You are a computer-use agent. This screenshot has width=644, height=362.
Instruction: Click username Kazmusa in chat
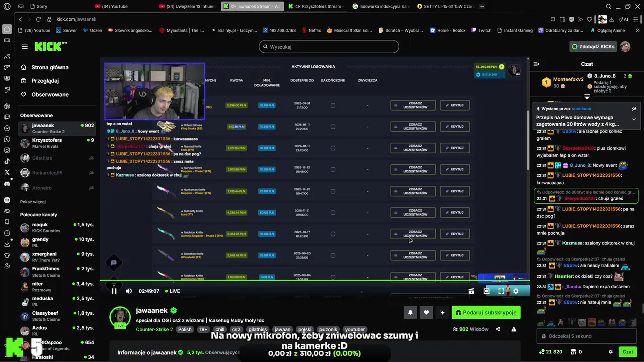[573, 243]
